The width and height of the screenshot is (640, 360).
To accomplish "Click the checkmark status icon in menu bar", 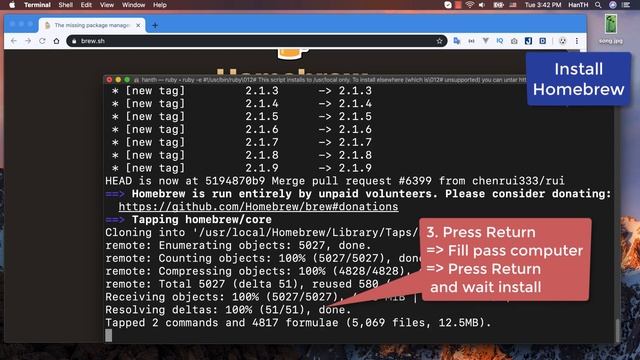I will click(x=448, y=5).
